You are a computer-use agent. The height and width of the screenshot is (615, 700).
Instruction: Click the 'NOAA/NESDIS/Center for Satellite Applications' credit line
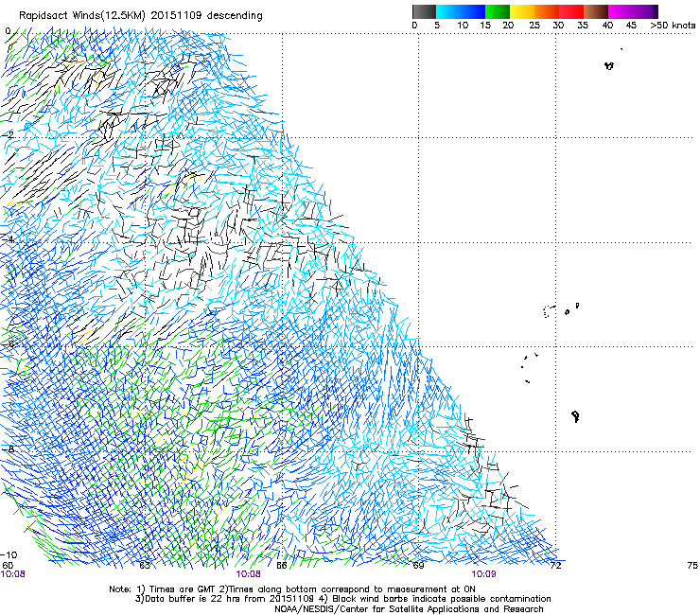point(409,609)
